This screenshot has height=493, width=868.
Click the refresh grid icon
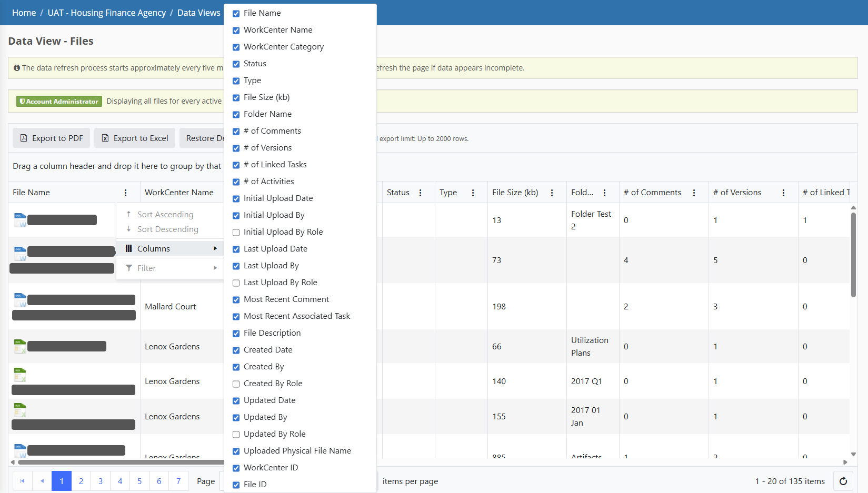tap(843, 481)
